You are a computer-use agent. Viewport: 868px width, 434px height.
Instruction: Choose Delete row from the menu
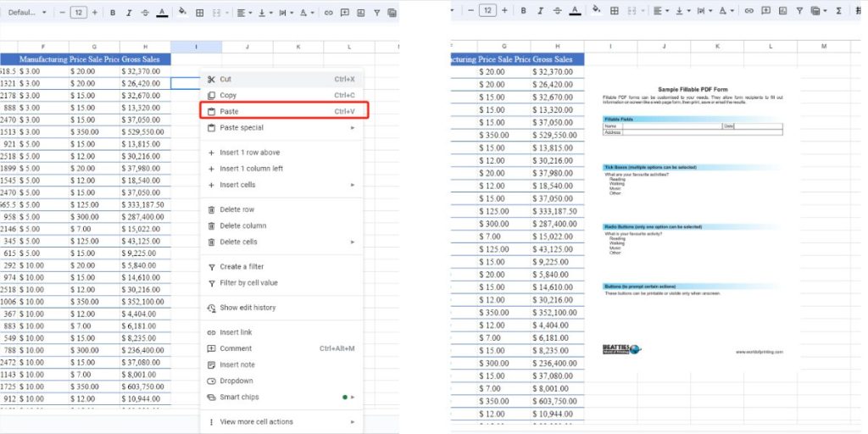pos(281,209)
